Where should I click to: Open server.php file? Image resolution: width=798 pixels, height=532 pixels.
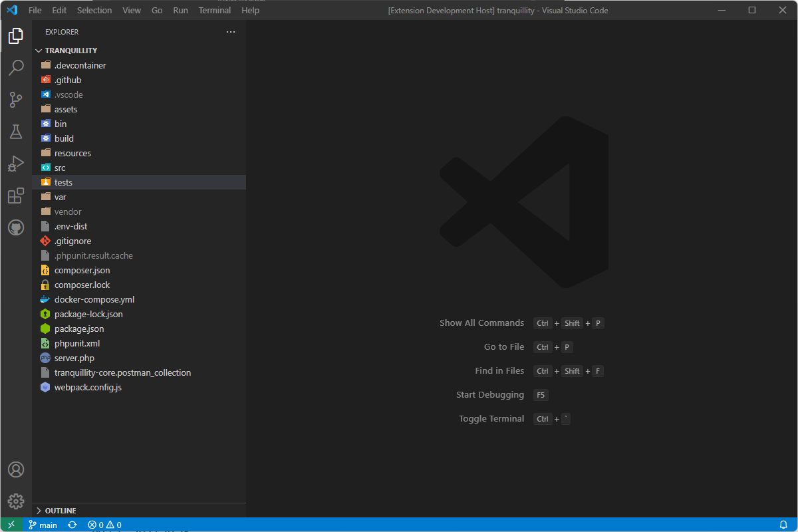pyautogui.click(x=139, y=358)
